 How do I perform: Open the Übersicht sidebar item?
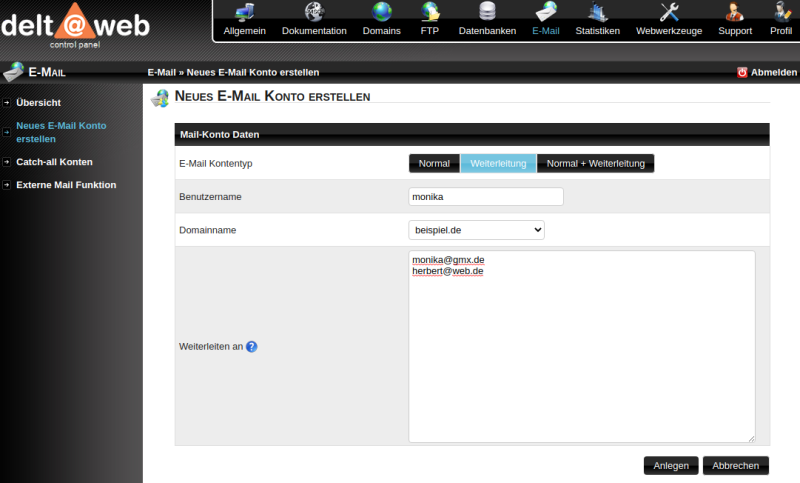[x=39, y=102]
